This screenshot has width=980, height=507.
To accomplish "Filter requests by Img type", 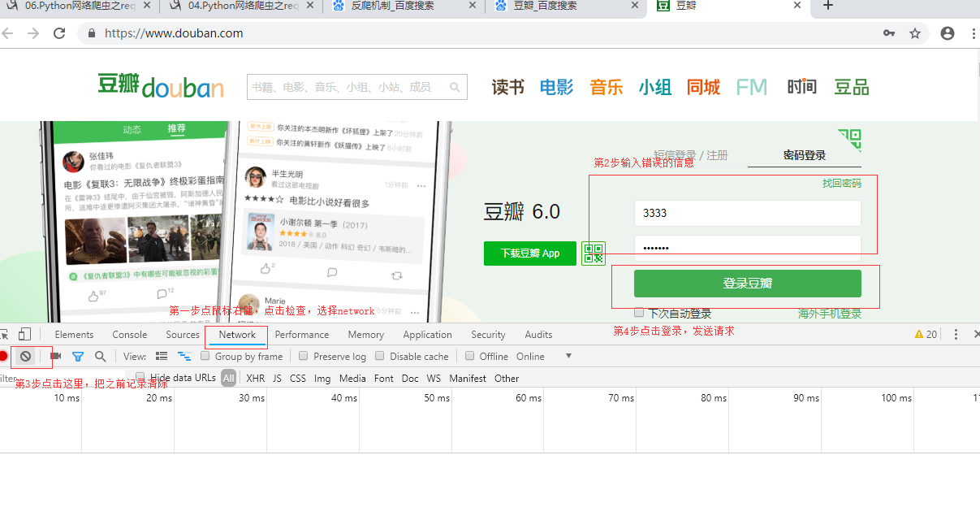I will click(x=322, y=378).
